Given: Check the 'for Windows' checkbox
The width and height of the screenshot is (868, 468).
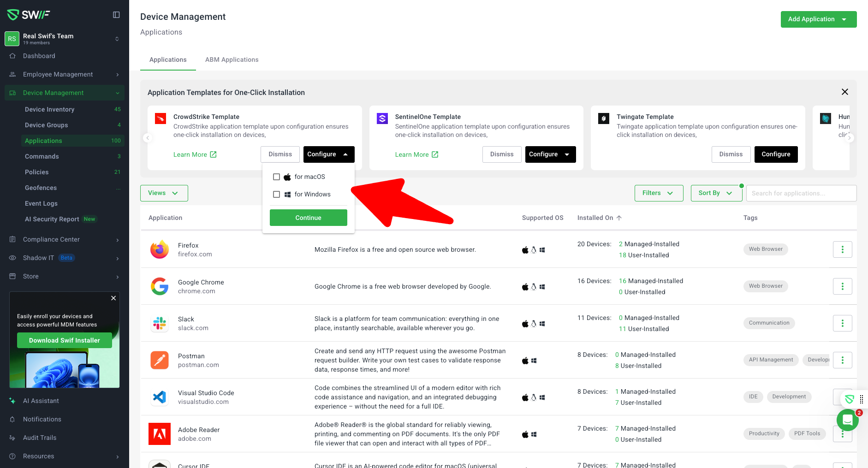Looking at the screenshot, I should [x=277, y=195].
